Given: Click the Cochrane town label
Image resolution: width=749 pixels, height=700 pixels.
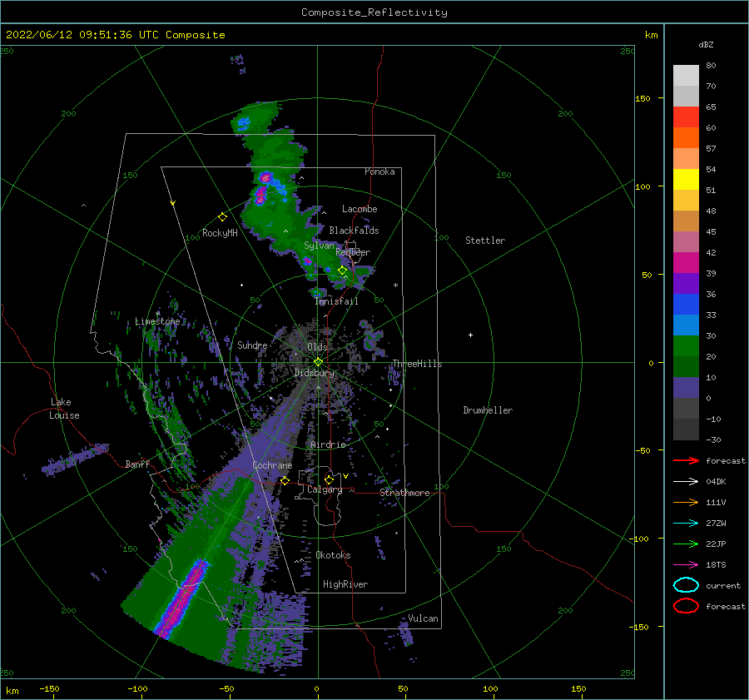Looking at the screenshot, I should coord(272,465).
